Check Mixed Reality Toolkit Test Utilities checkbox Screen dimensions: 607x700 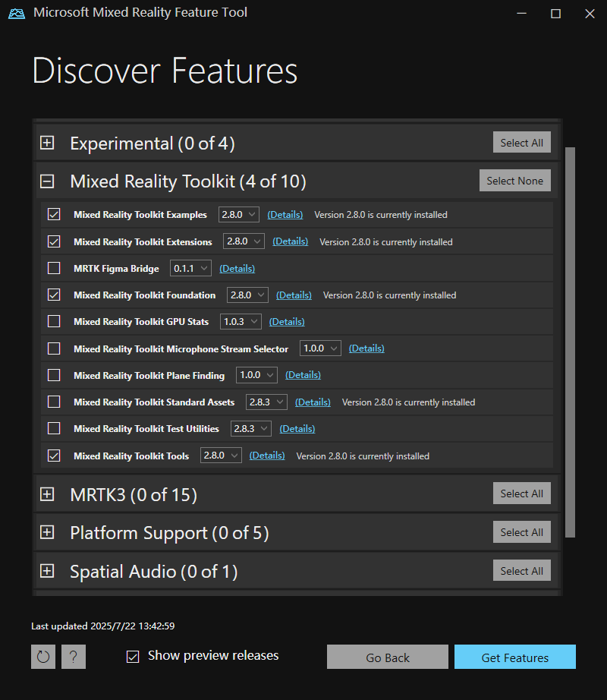[54, 428]
